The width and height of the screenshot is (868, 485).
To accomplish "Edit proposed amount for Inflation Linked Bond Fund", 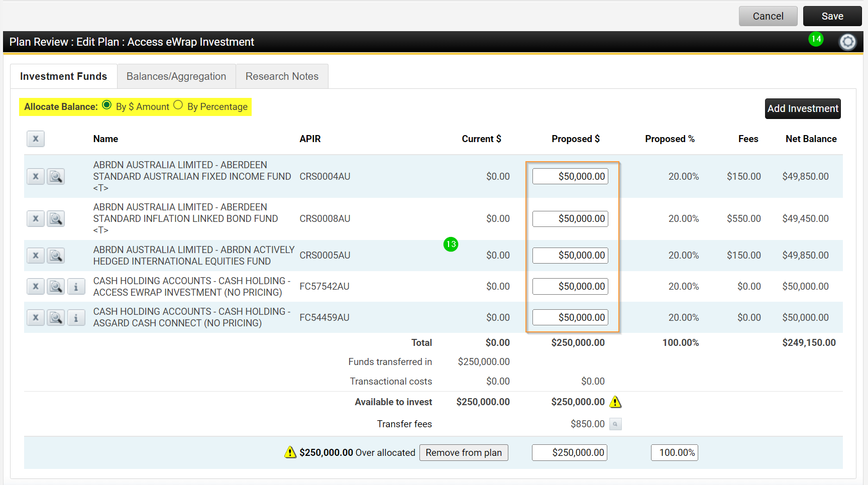I will (570, 218).
